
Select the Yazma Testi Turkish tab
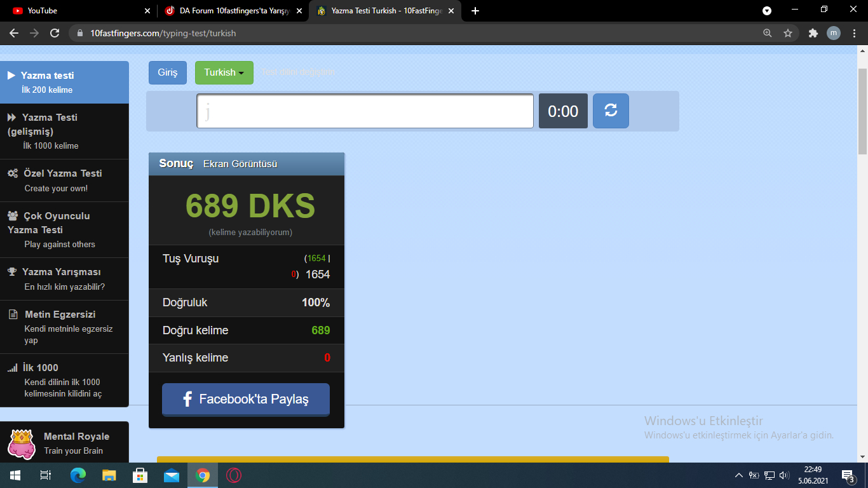pyautogui.click(x=385, y=11)
